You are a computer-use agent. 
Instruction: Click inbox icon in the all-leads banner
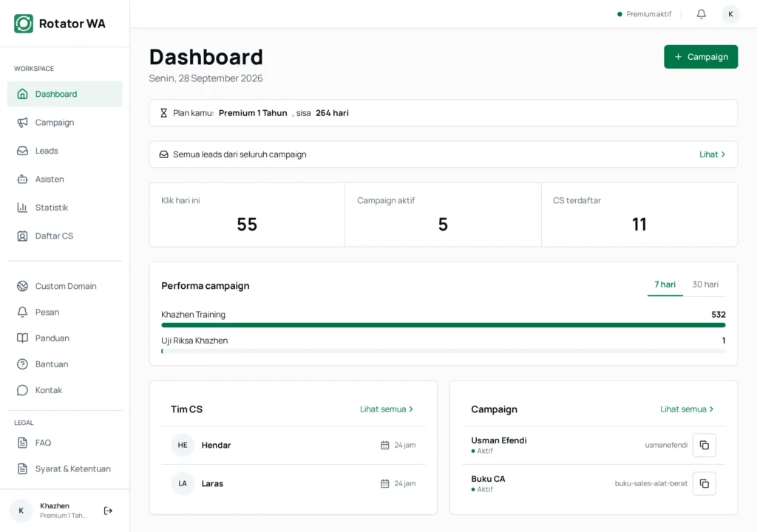point(163,154)
